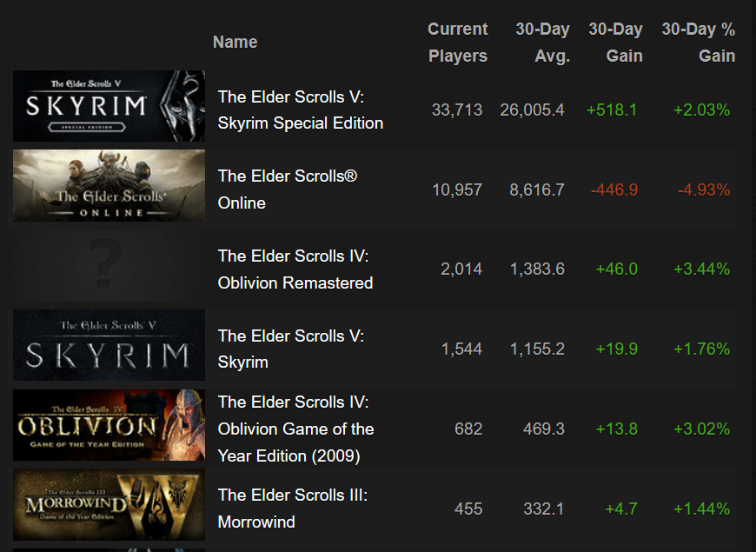756x552 pixels.
Task: Sort by the Name column header
Action: click(235, 42)
